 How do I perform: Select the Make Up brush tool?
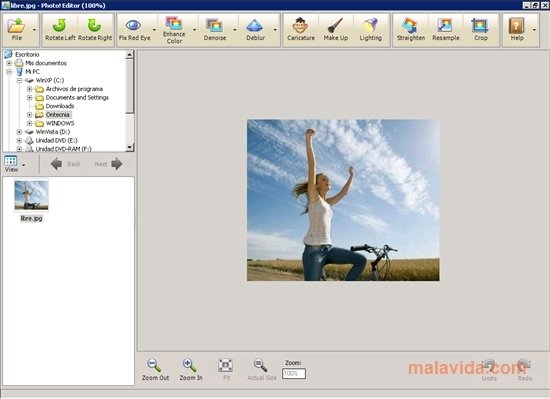[x=336, y=30]
